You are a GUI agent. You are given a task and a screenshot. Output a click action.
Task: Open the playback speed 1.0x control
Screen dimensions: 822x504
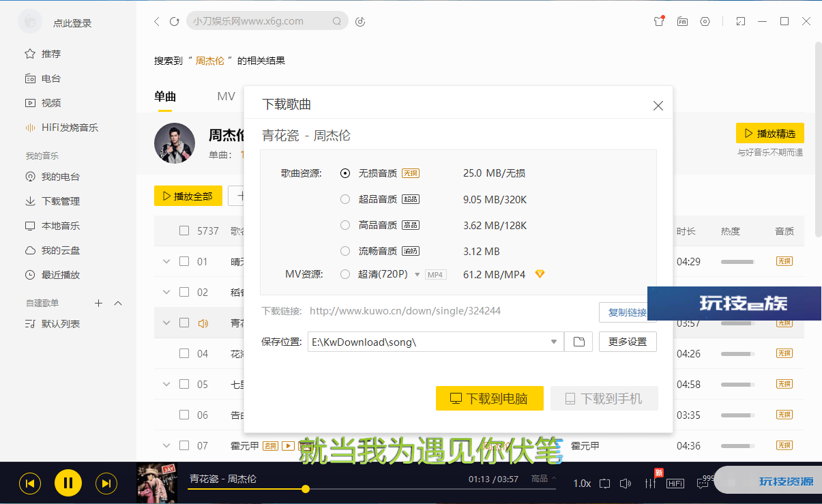click(x=582, y=484)
